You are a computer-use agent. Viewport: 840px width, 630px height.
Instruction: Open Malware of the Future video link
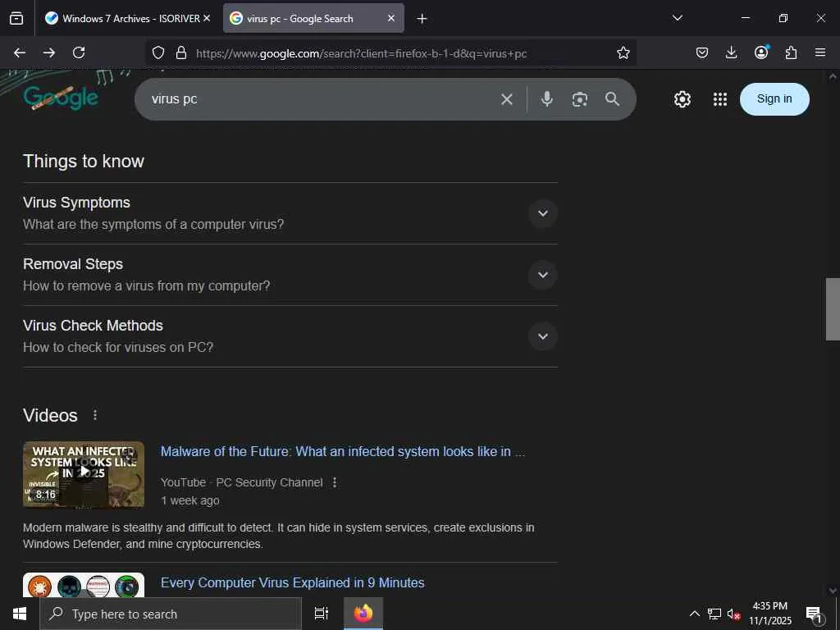343,452
